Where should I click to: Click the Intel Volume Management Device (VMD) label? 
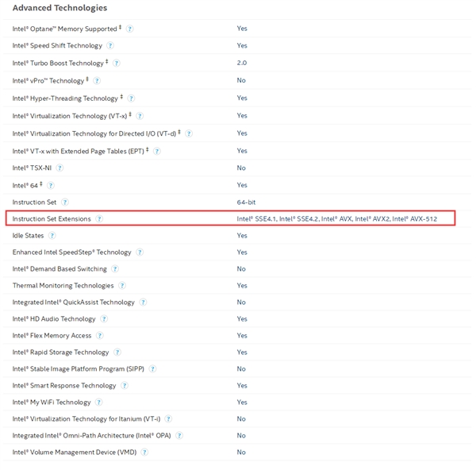pos(75,453)
